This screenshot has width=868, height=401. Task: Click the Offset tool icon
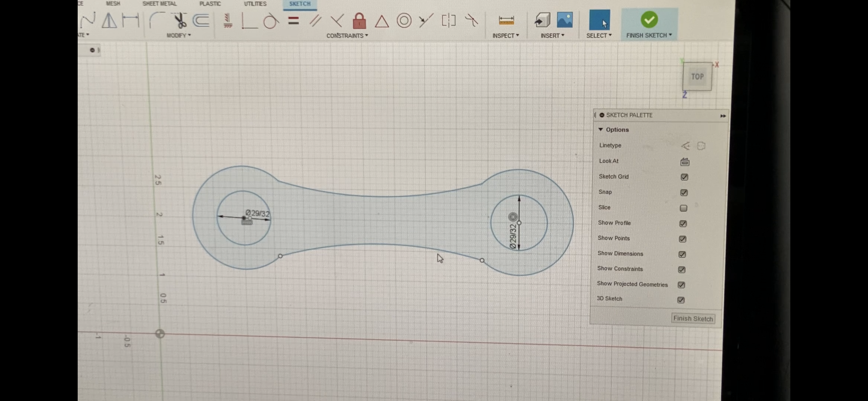coord(201,20)
